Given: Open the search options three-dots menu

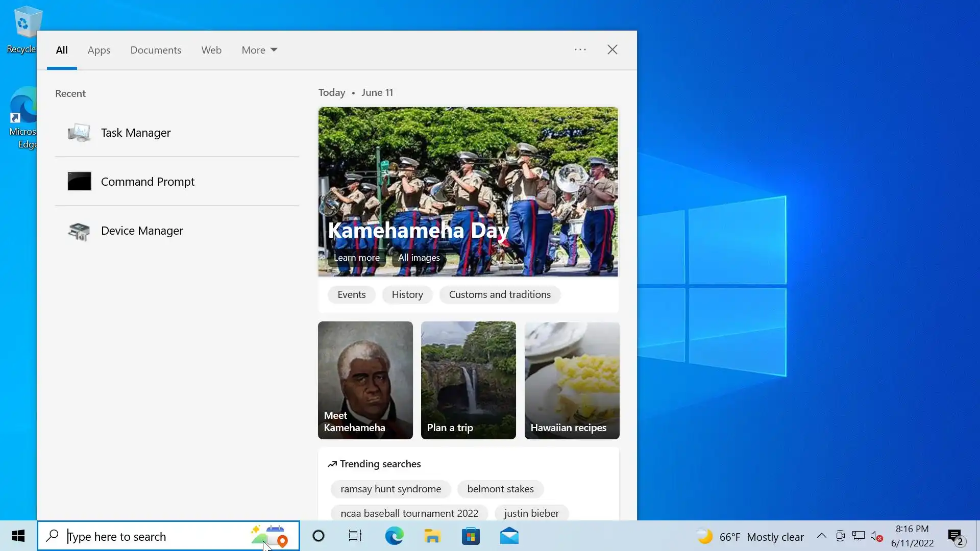Looking at the screenshot, I should (580, 49).
